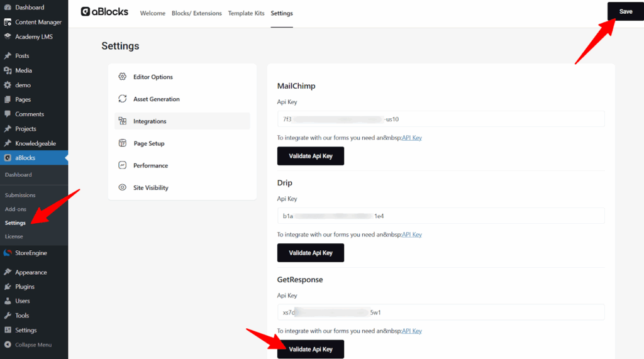Select the Site Visibility settings label

click(x=151, y=188)
